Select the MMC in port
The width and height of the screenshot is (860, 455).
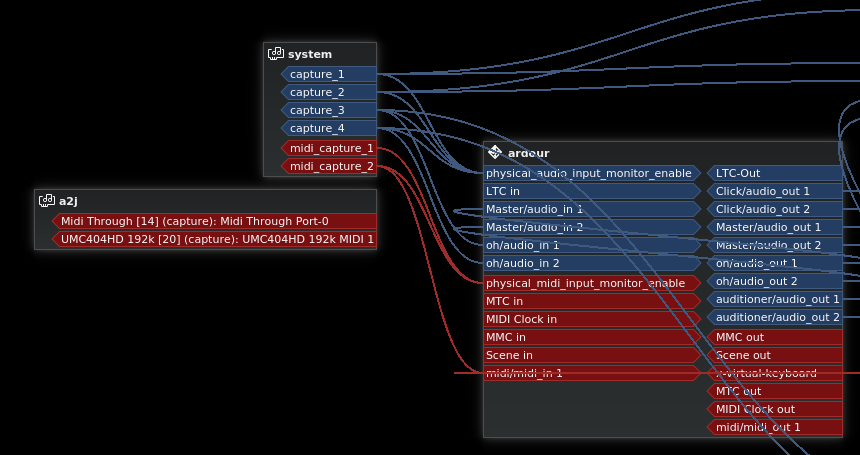click(590, 337)
